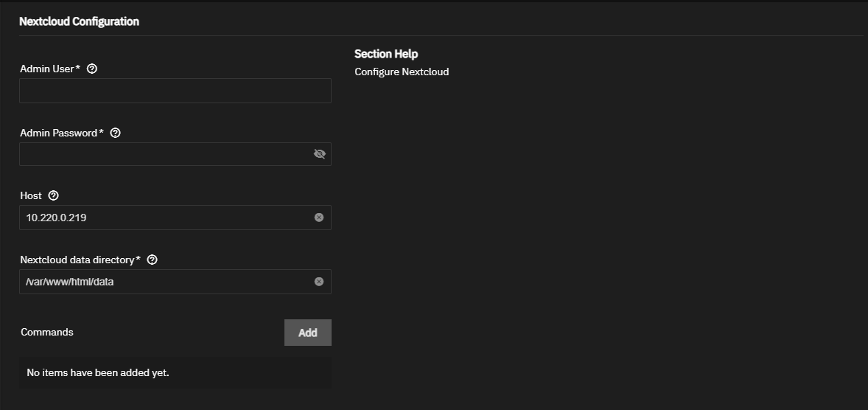
Task: Clear the Host field value
Action: click(x=319, y=218)
